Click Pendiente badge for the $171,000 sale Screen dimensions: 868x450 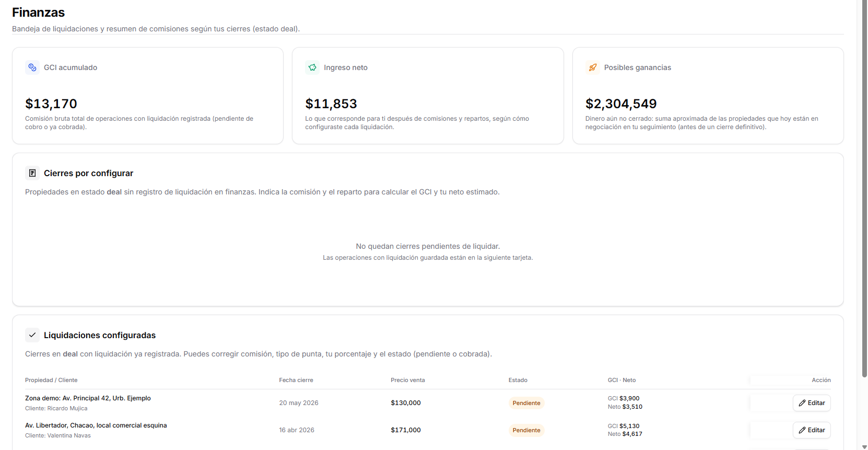pos(526,430)
